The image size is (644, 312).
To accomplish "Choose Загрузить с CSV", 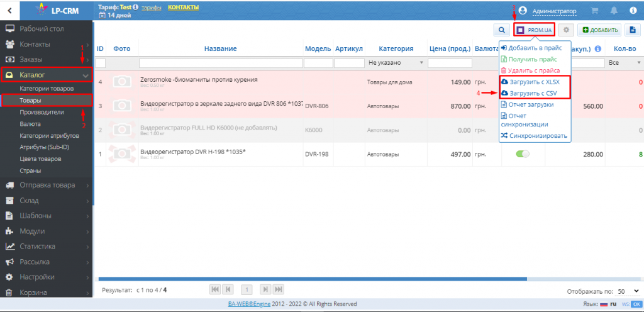I will point(535,93).
